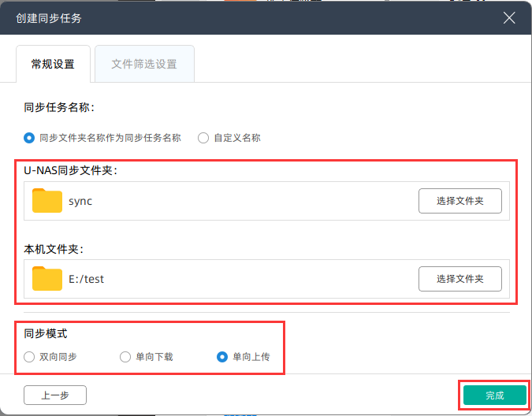The width and height of the screenshot is (532, 416).
Task: Click the 本机文件夹 label
Action: [x=54, y=249]
